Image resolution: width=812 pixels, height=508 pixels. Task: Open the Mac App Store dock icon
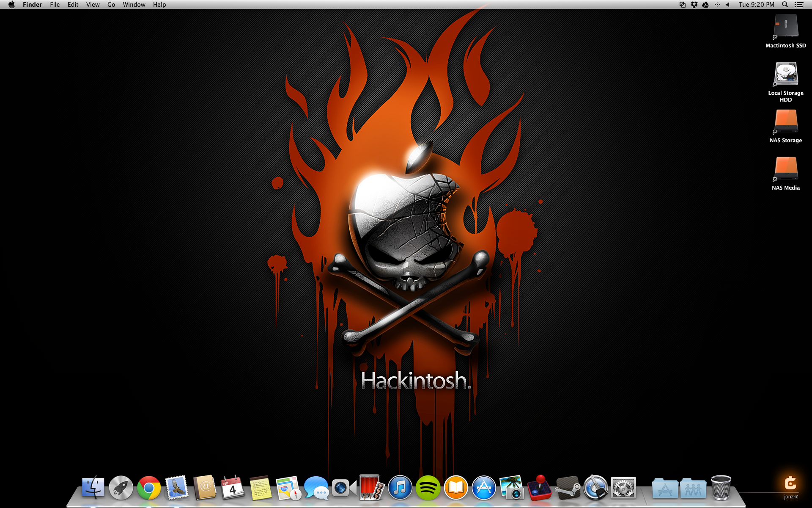tap(484, 488)
